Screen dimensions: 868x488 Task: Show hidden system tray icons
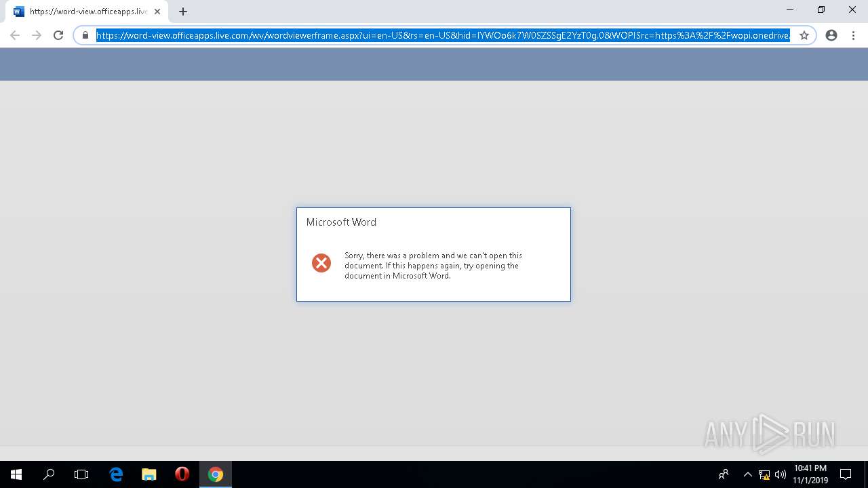coord(748,474)
